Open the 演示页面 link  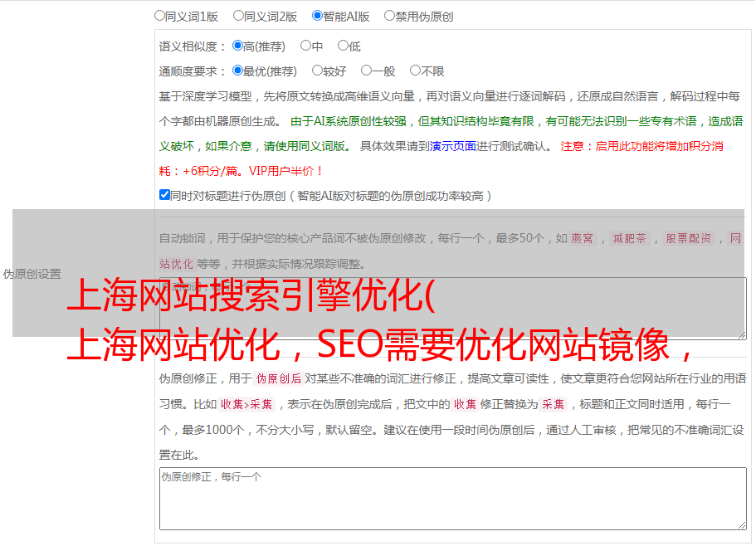click(x=453, y=146)
